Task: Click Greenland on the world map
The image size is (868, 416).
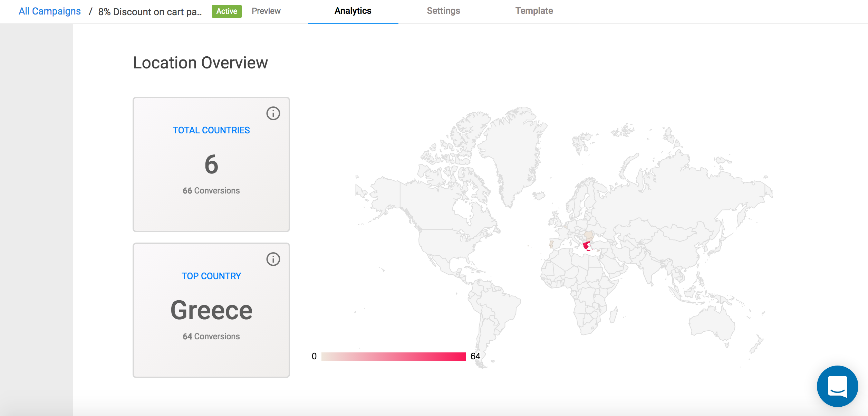Action: point(513,152)
